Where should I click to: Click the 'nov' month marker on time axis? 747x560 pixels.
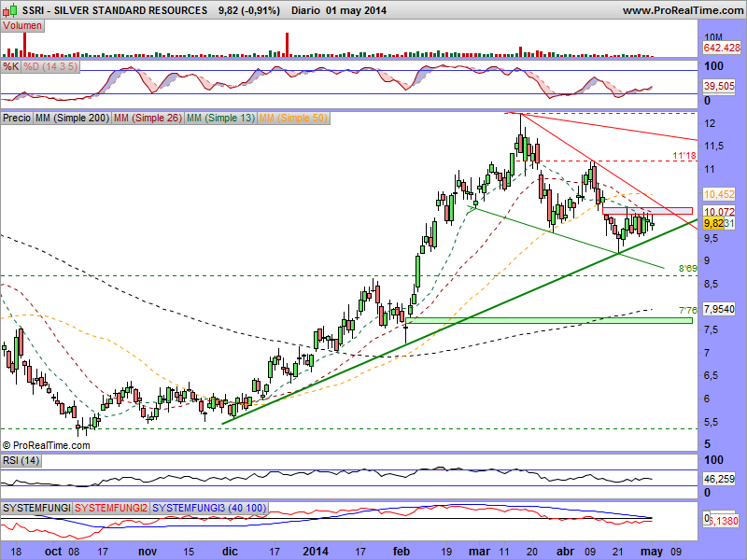coord(148,552)
